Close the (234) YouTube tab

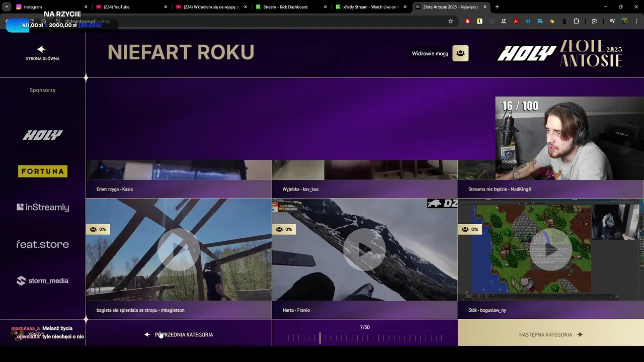(x=166, y=7)
